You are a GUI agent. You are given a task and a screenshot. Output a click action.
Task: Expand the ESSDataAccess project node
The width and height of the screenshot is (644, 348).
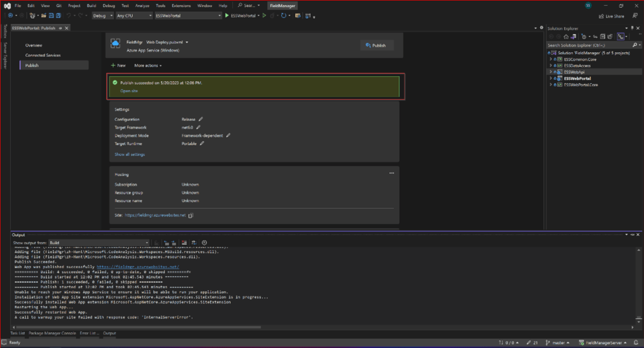coord(551,65)
